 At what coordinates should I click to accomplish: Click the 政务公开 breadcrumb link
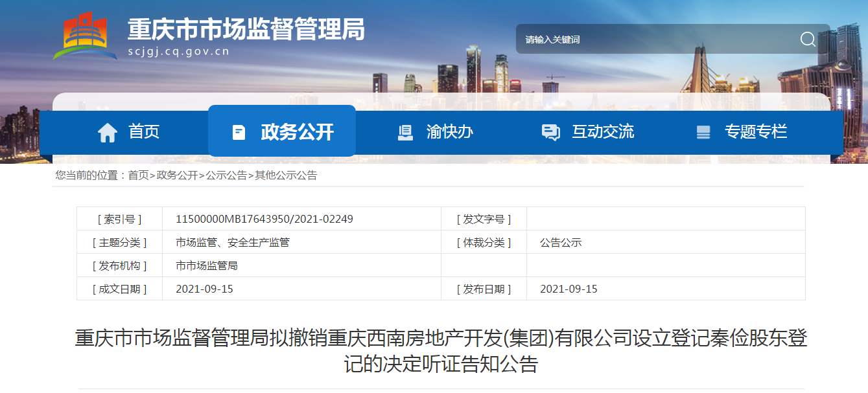pos(177,175)
